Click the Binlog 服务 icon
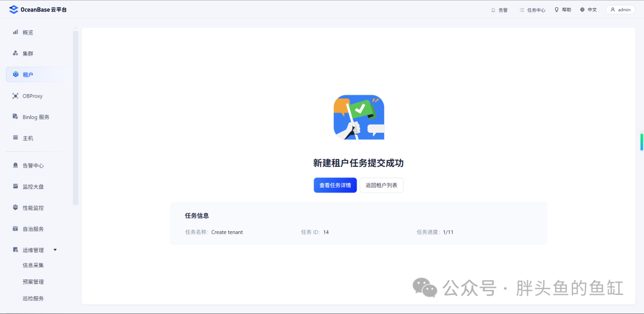Viewport: 644px width, 314px height. (16, 117)
